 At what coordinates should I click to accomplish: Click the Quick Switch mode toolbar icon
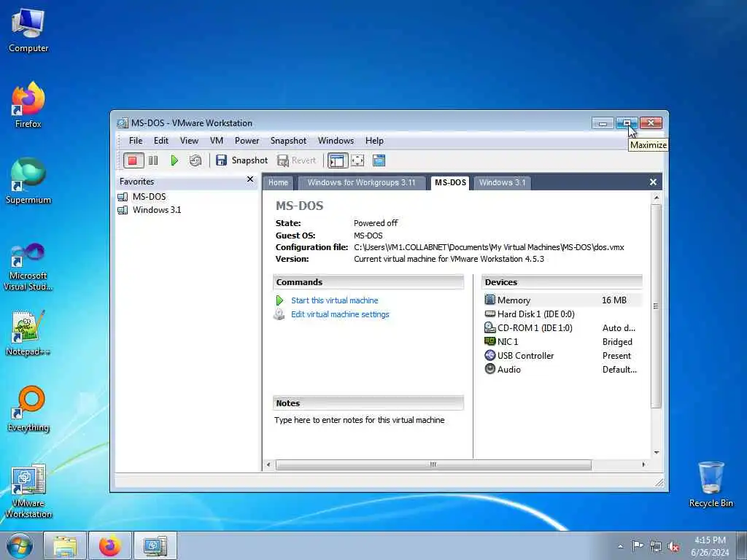(x=379, y=160)
